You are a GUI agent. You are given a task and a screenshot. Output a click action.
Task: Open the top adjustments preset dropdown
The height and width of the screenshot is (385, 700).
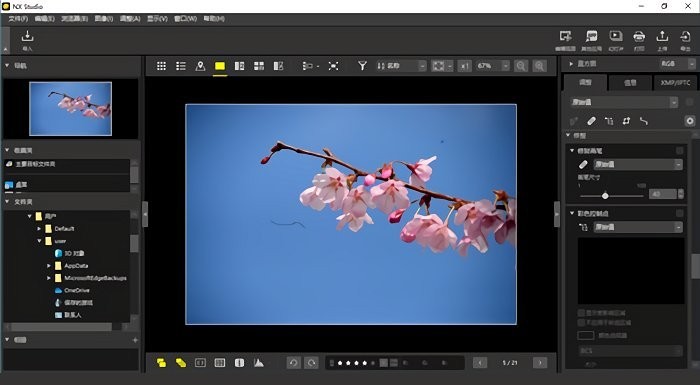click(x=624, y=102)
